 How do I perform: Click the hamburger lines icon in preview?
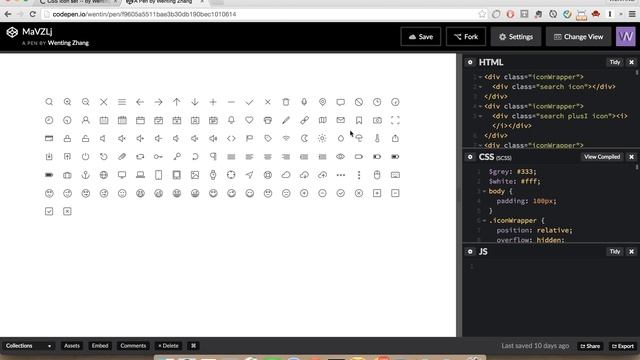tap(122, 102)
